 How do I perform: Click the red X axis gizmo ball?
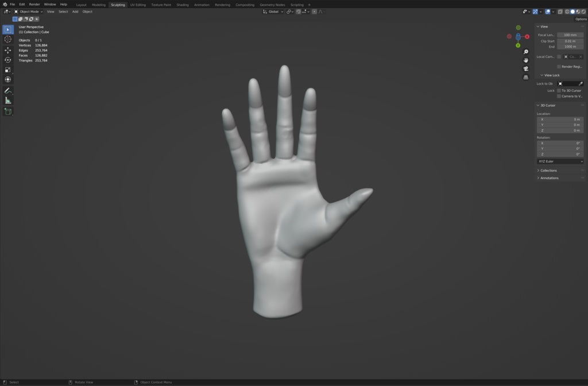pos(527,36)
